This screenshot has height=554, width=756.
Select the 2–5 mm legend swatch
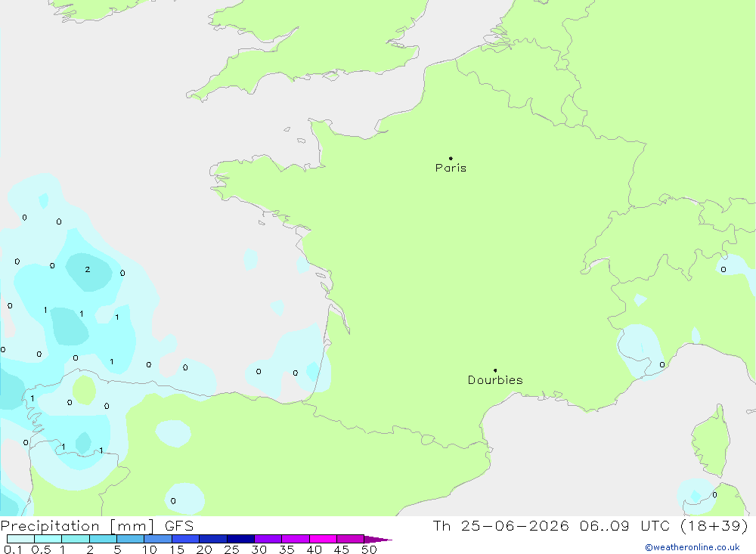103,539
